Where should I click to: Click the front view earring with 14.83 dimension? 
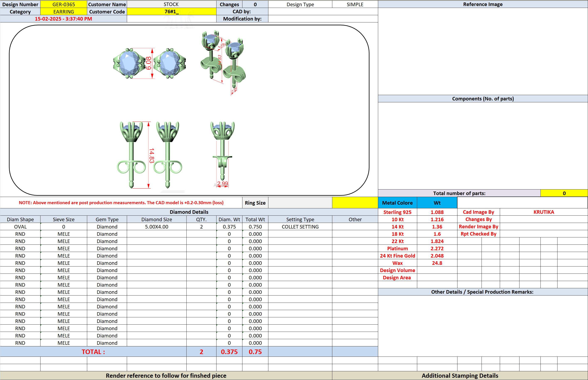pyautogui.click(x=149, y=155)
